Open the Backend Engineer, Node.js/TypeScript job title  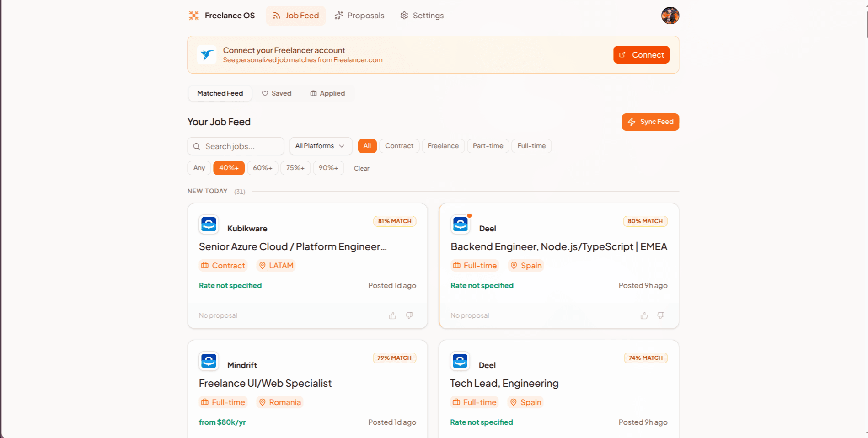coord(559,246)
